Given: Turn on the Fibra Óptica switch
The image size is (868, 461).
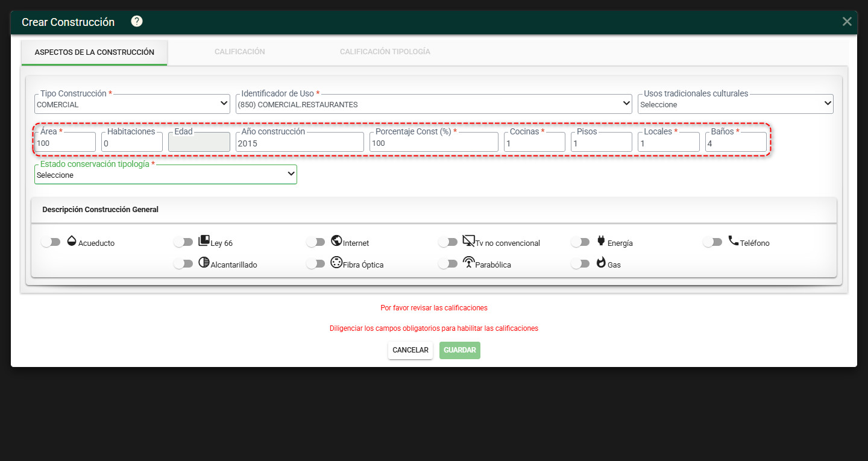Looking at the screenshot, I should click(x=316, y=263).
